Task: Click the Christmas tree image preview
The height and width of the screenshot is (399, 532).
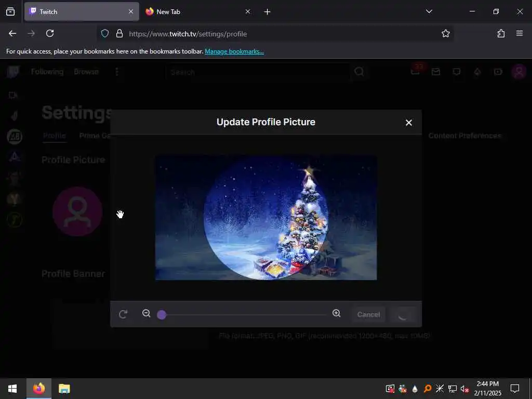Action: tap(266, 218)
